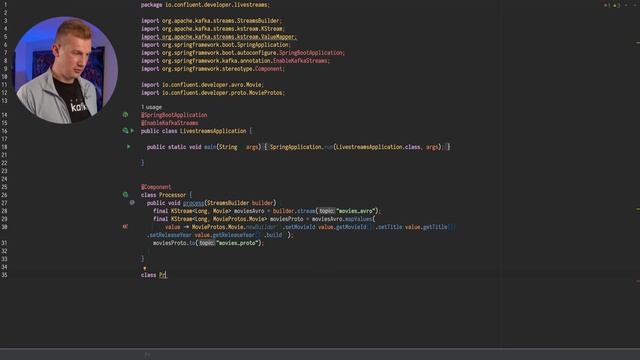Image resolution: width=640 pixels, height=360 pixels.
Task: Click line number 28 in the gutter
Action: tap(4, 211)
